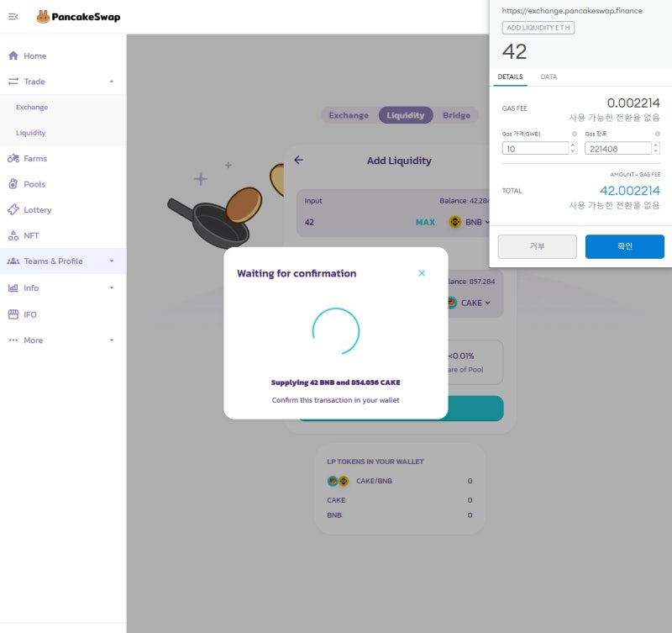Adjust the gas price stepper arrows
Image resolution: width=672 pixels, height=633 pixels.
(573, 149)
